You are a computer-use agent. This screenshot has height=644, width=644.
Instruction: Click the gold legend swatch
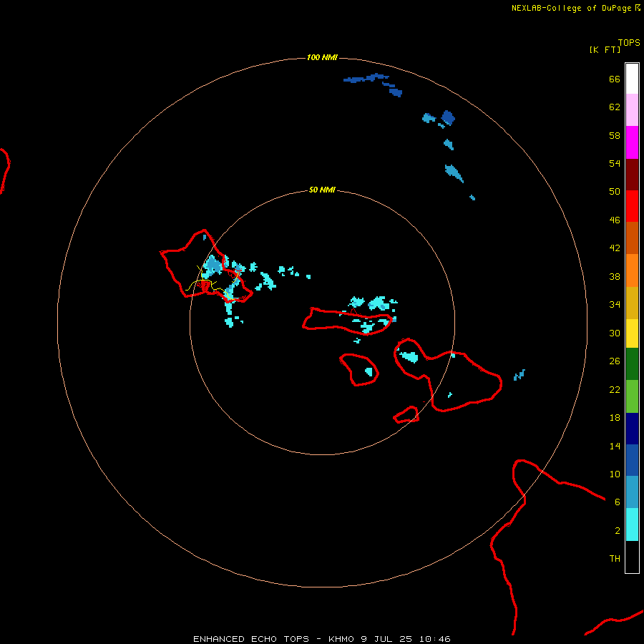click(x=632, y=303)
